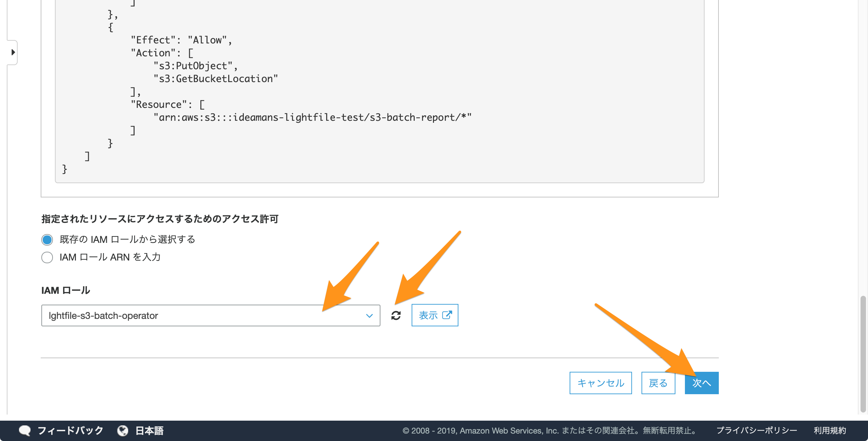Select IAM ロール ARN を入力 radio
The image size is (868, 441).
47,257
